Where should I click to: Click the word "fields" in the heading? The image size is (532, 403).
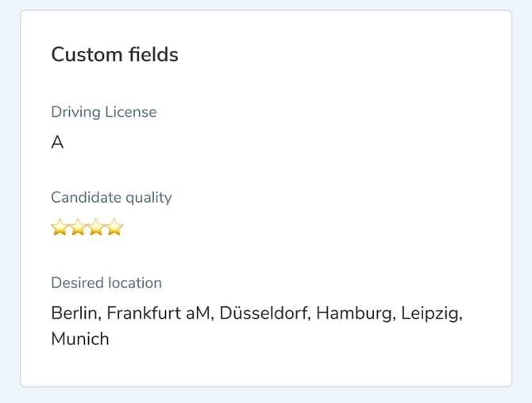click(x=151, y=55)
